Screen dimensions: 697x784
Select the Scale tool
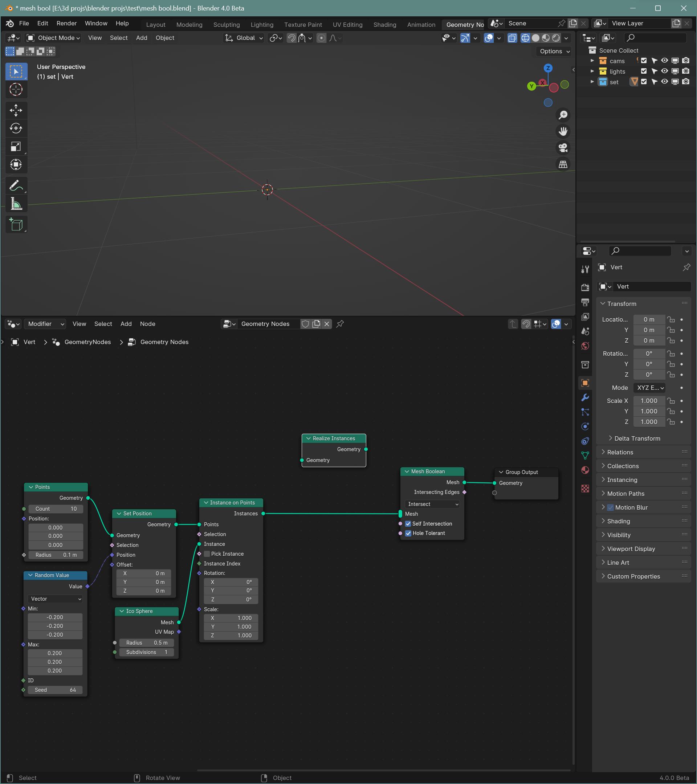click(x=16, y=147)
